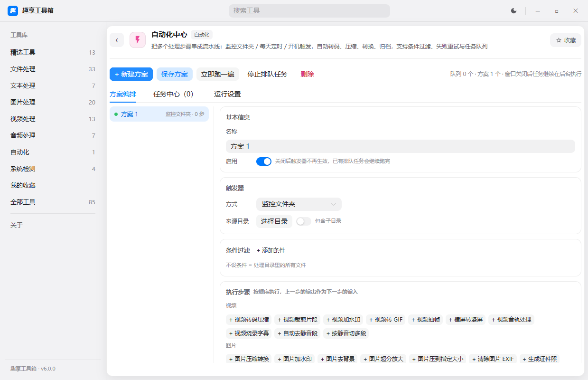Maximize the window
This screenshot has width=588, height=380.
point(557,10)
